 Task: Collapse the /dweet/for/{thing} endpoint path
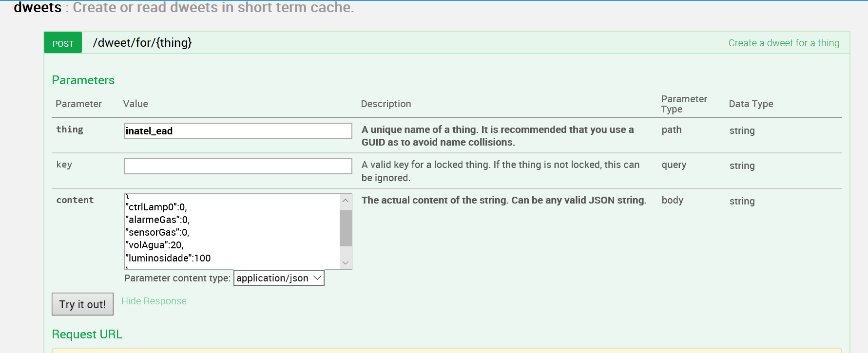point(142,43)
